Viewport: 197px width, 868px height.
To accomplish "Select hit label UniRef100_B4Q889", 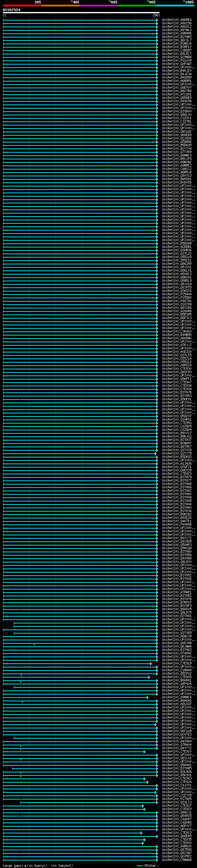I will (x=177, y=78).
